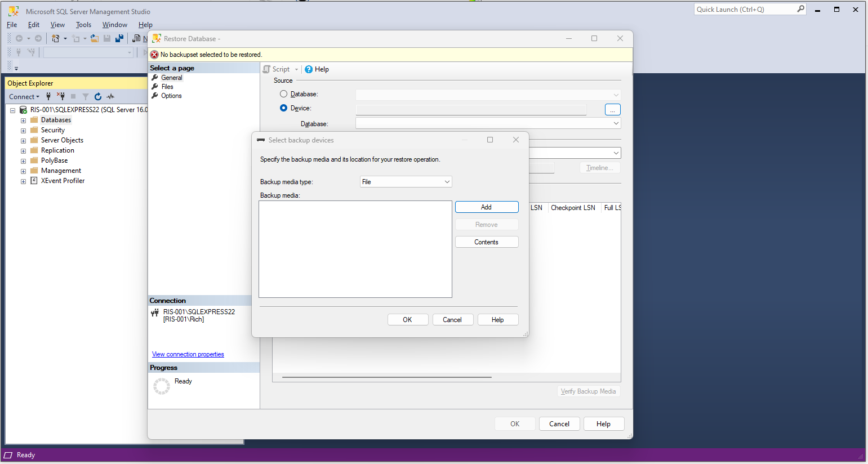Screen dimensions: 868x464
Task: Click the Script icon in Restore Database dialog
Action: [x=267, y=69]
